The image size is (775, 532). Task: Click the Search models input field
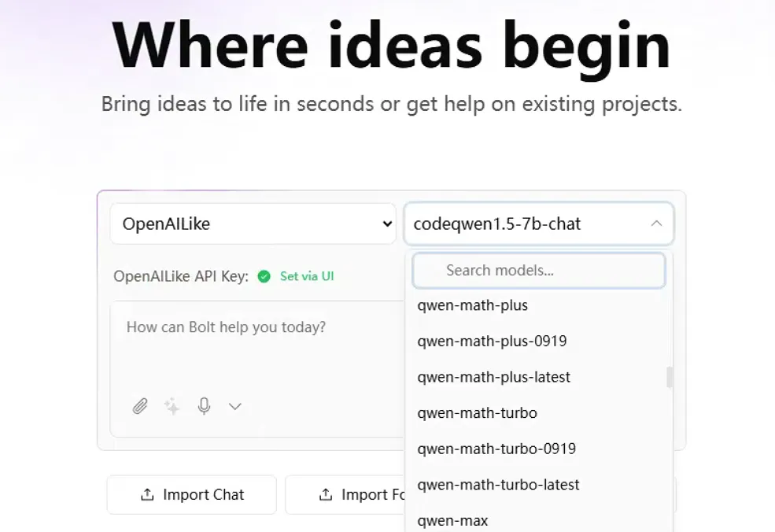(x=539, y=271)
